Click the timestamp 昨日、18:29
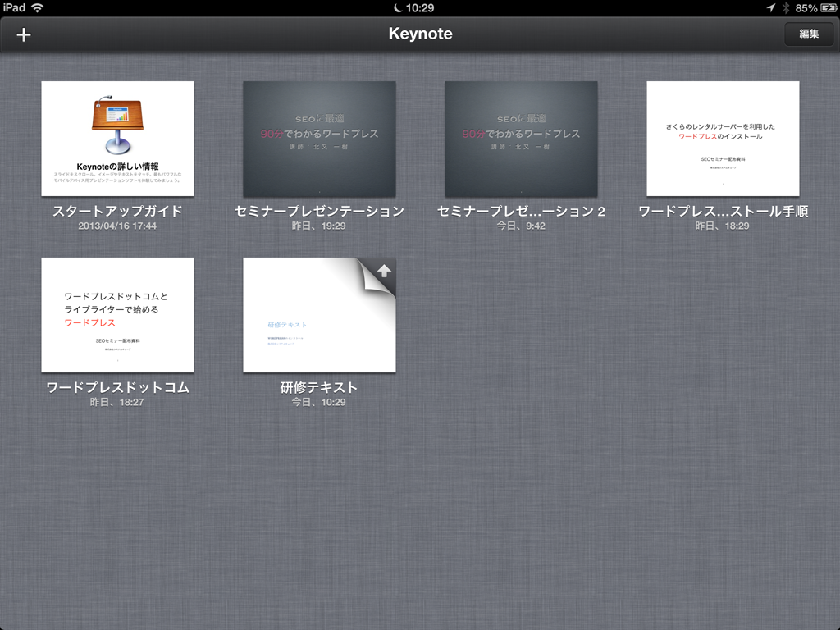 (x=722, y=226)
